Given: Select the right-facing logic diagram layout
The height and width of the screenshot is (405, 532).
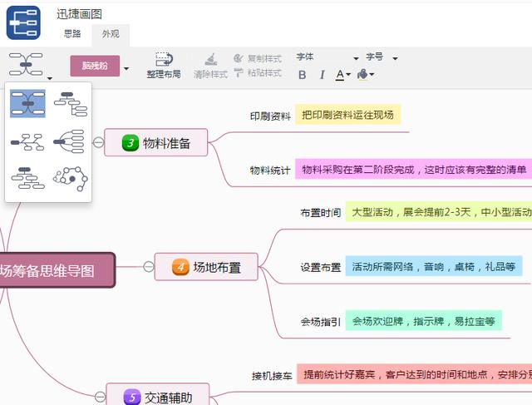Looking at the screenshot, I should click(x=70, y=142).
